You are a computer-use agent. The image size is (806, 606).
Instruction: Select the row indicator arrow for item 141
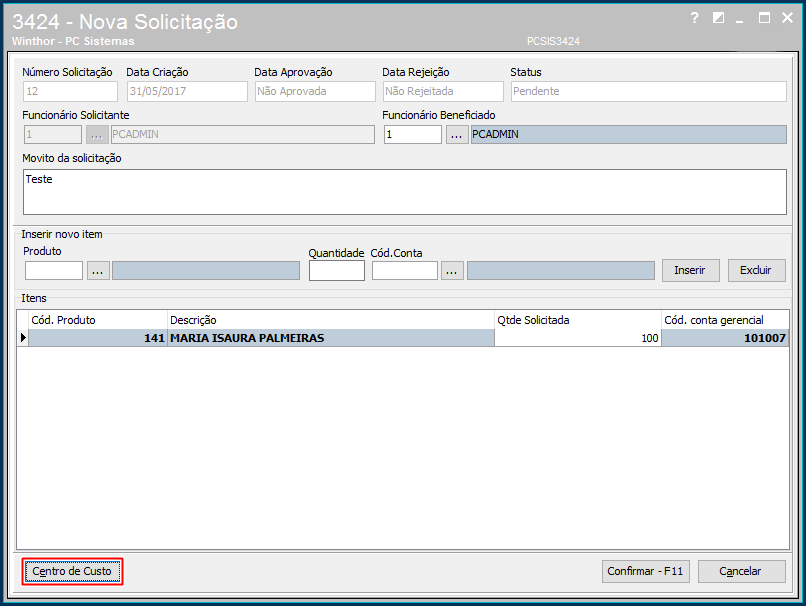pos(23,338)
